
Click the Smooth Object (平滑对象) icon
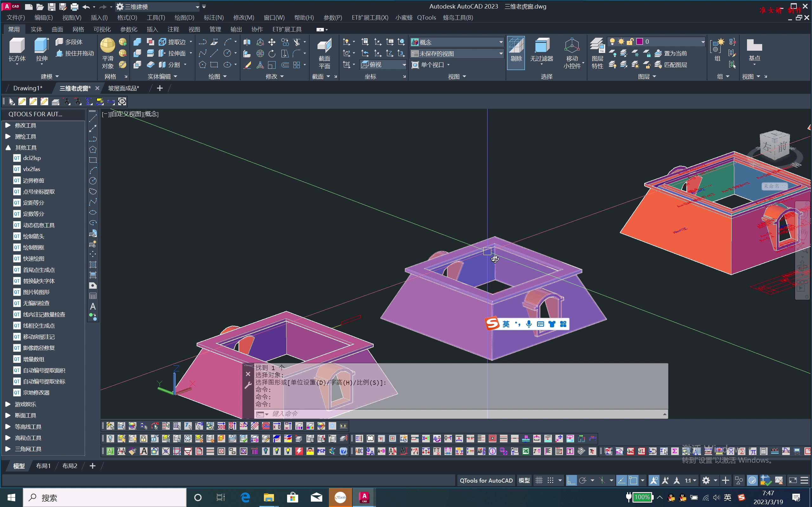[108, 45]
